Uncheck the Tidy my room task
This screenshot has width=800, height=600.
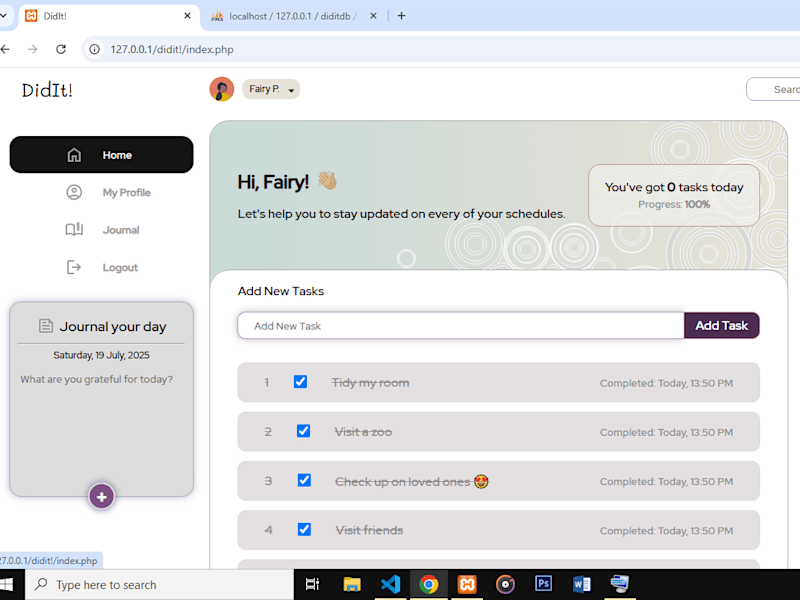(x=301, y=382)
